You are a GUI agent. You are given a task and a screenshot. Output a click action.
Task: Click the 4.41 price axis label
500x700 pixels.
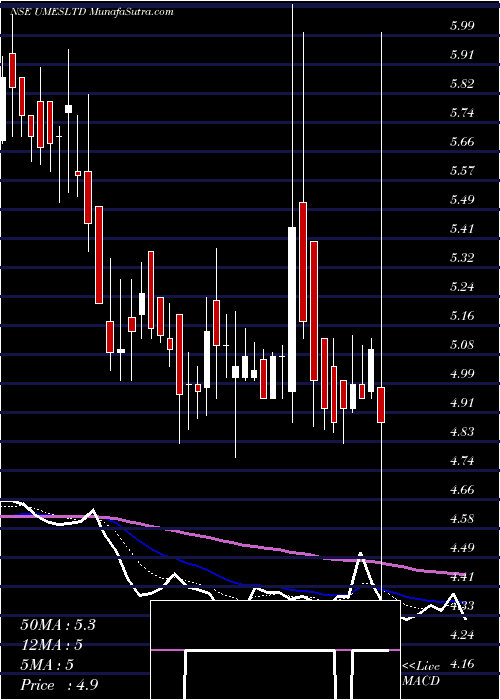coord(462,577)
